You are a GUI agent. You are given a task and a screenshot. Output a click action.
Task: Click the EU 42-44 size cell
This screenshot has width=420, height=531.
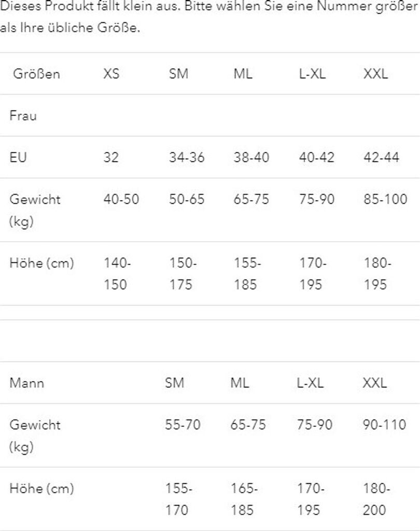(382, 157)
